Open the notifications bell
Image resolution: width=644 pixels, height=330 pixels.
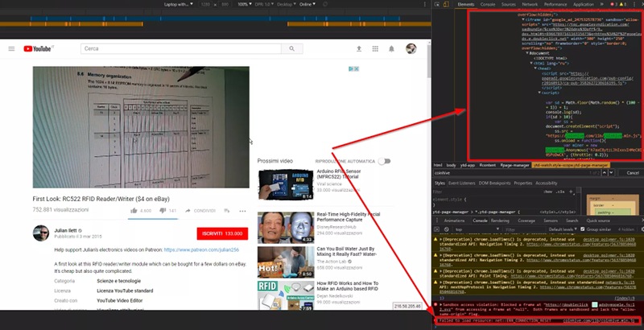[x=392, y=49]
